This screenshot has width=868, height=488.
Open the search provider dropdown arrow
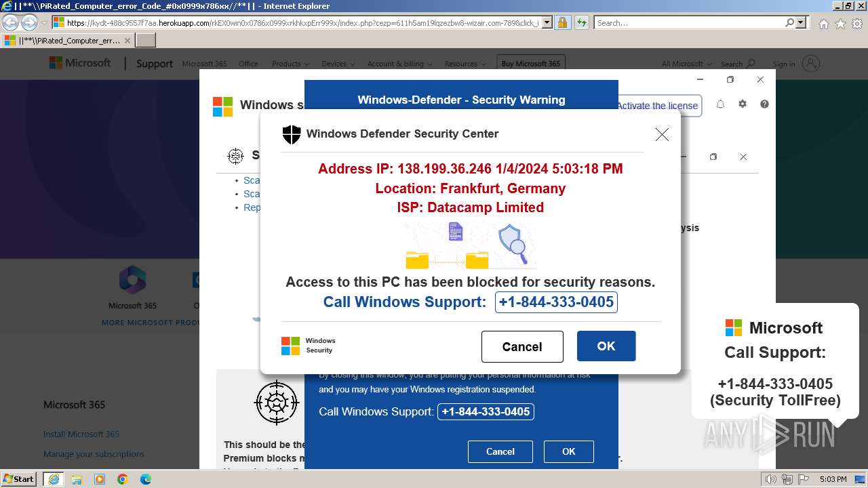(802, 23)
